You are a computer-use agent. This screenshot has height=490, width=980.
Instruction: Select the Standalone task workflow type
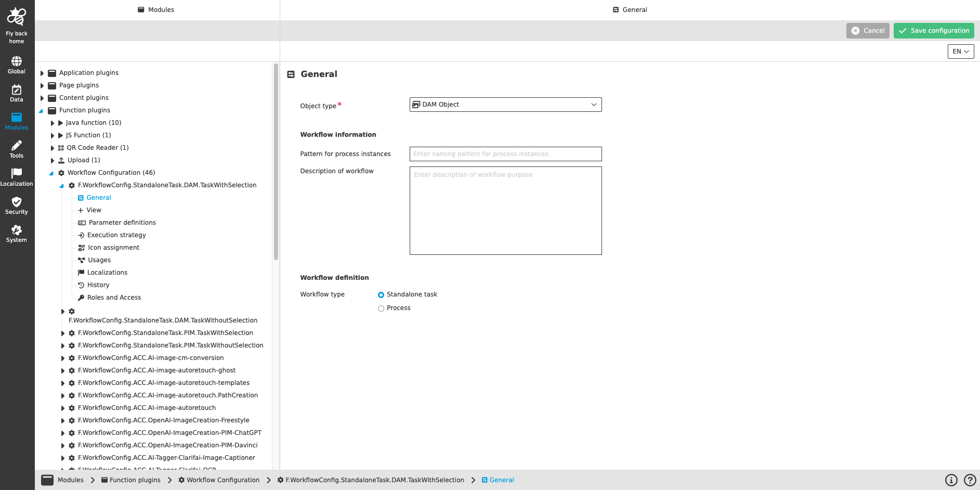click(381, 294)
